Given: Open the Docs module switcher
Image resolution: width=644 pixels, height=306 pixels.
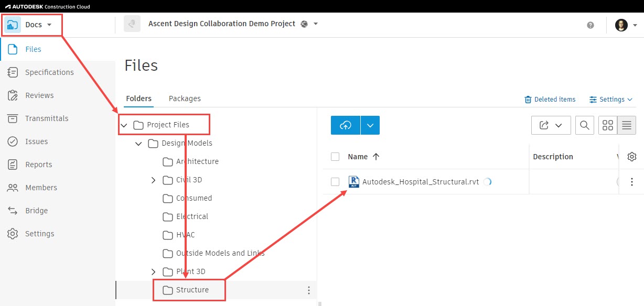Looking at the screenshot, I should (31, 25).
